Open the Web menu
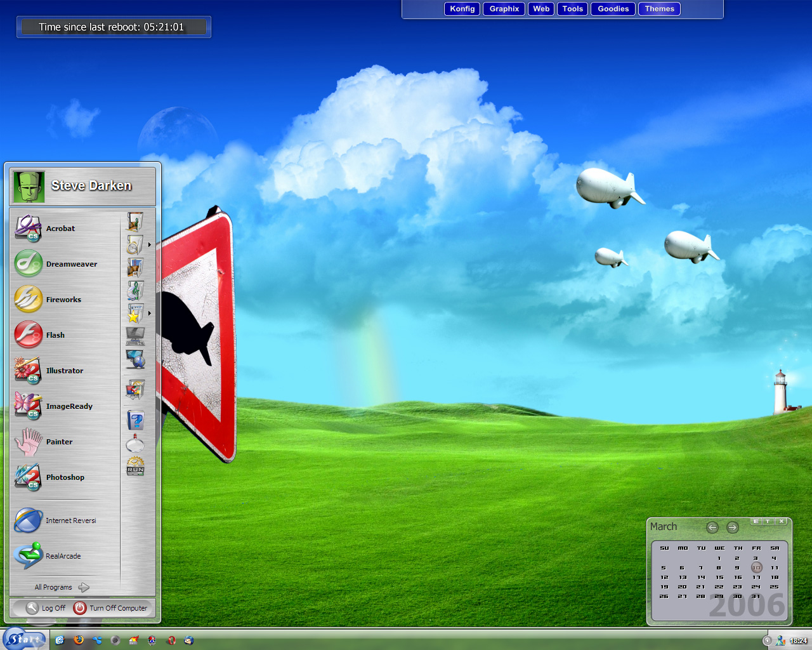This screenshot has width=812, height=650. (x=541, y=9)
